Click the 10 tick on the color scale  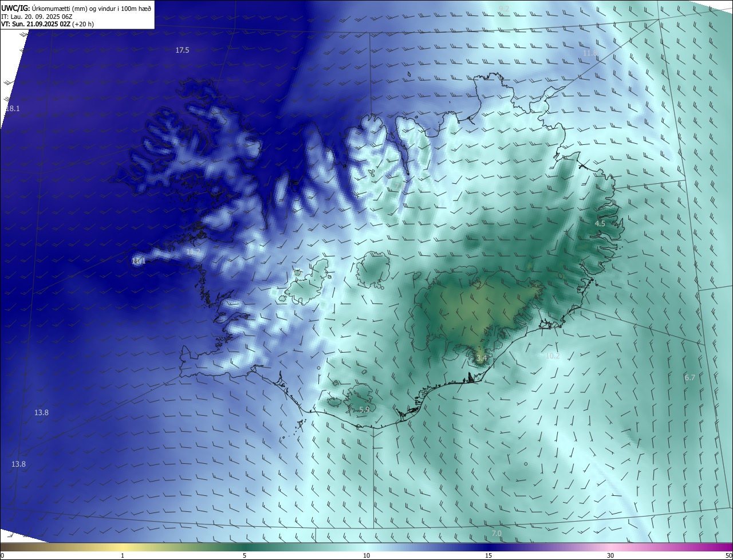[366, 556]
